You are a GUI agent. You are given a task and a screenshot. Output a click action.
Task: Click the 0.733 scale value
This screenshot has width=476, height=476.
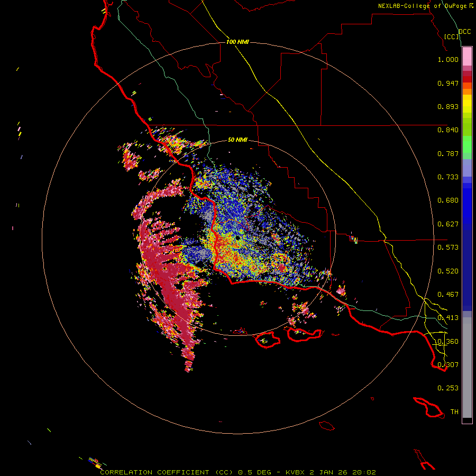pos(448,177)
